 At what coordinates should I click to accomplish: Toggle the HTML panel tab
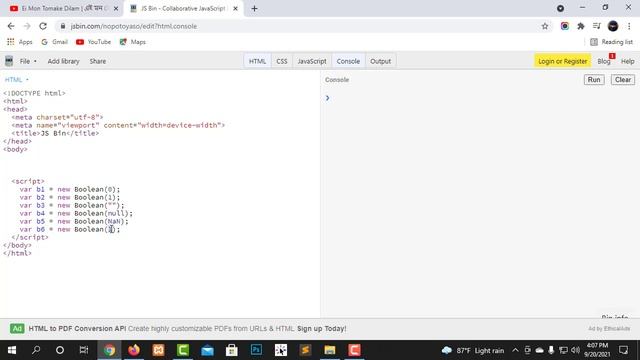click(257, 61)
